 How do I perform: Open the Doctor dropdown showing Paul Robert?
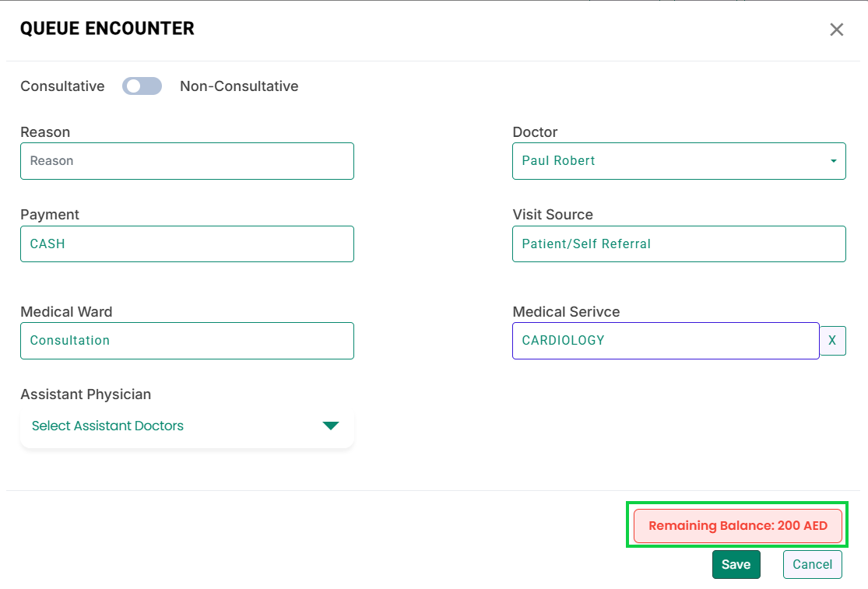(x=679, y=161)
